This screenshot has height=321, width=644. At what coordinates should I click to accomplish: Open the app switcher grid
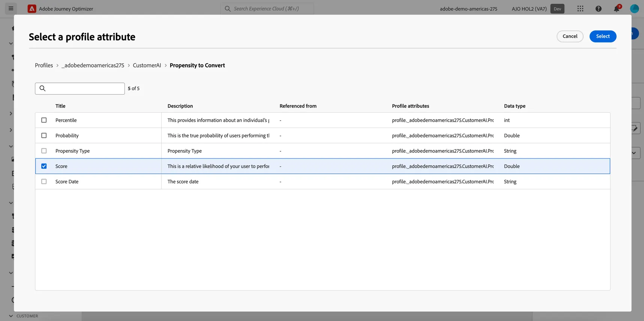[x=580, y=9]
